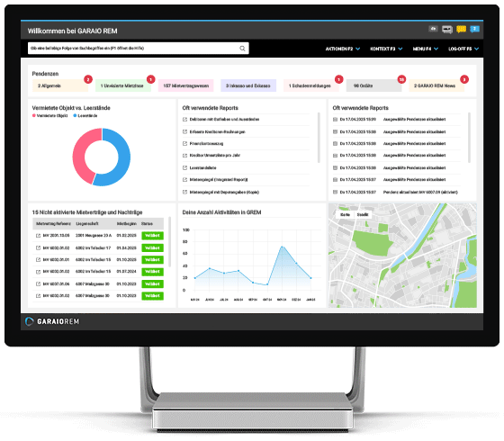Sort table by Mietbeginn column header
This screenshot has height=441, width=504.
coord(126,224)
